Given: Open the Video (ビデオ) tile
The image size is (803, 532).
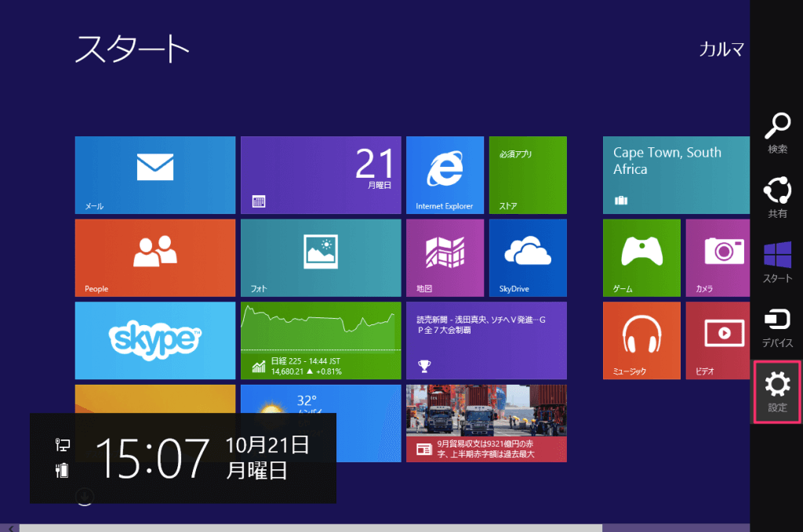Looking at the screenshot, I should coord(718,341).
